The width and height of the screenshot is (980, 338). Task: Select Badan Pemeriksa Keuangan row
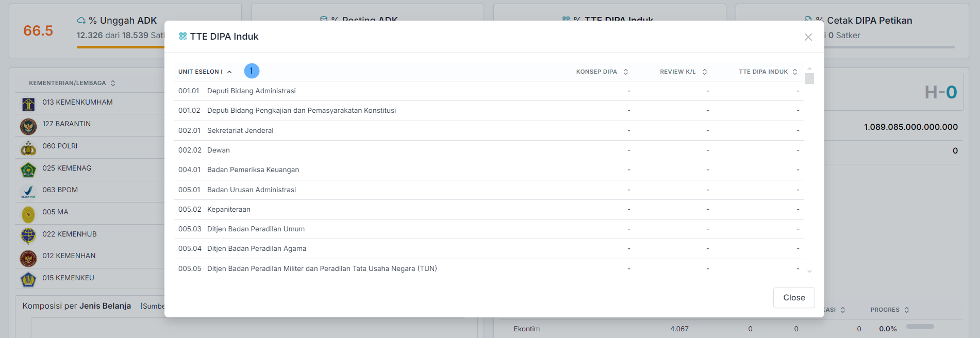tap(253, 170)
